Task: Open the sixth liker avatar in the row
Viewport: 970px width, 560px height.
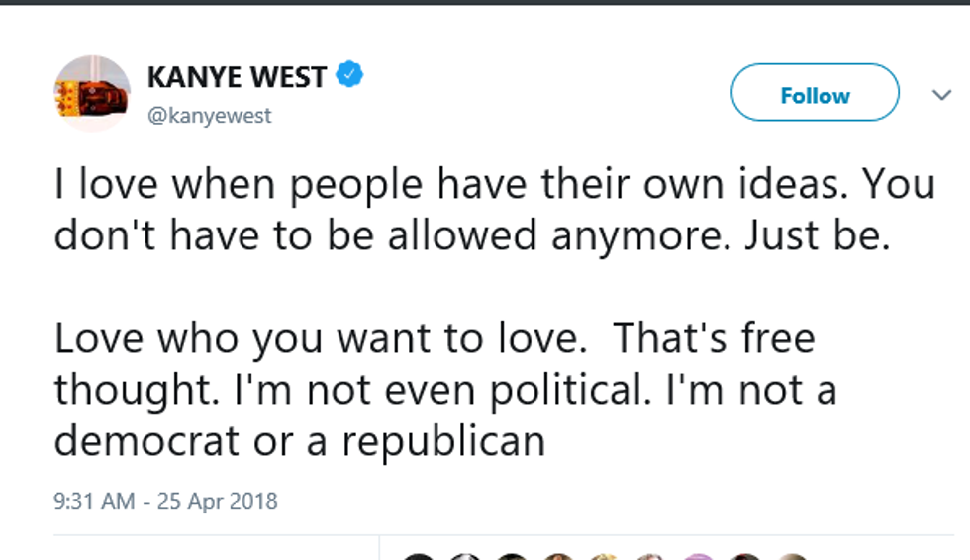Action: pos(651,556)
